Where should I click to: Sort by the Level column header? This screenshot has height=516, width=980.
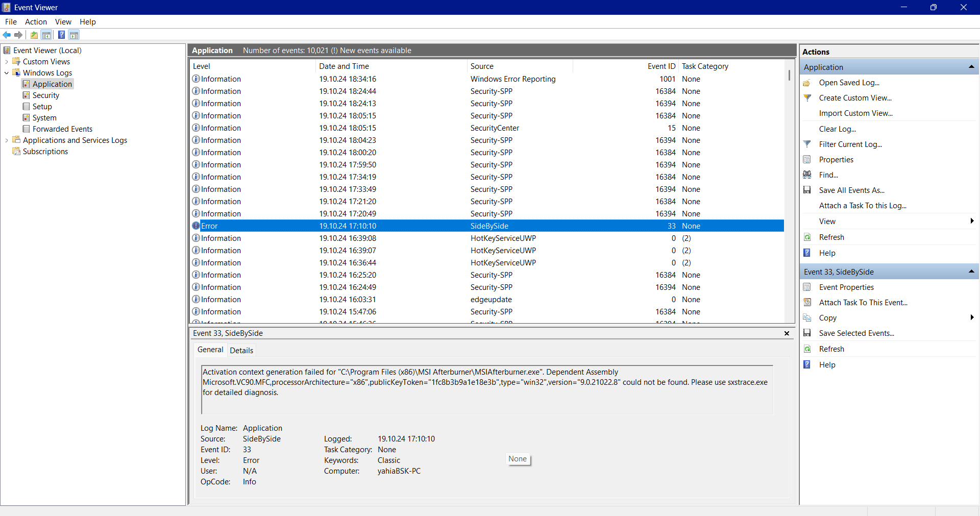point(253,66)
